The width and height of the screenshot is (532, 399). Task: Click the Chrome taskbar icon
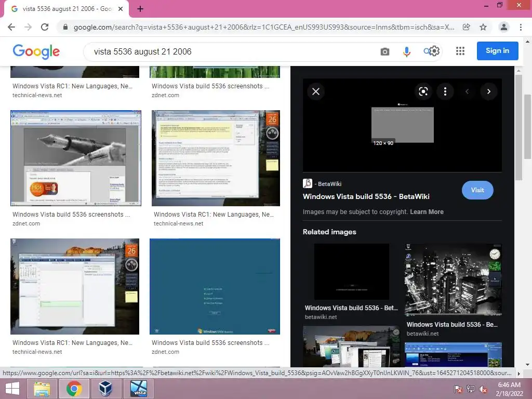click(x=74, y=389)
